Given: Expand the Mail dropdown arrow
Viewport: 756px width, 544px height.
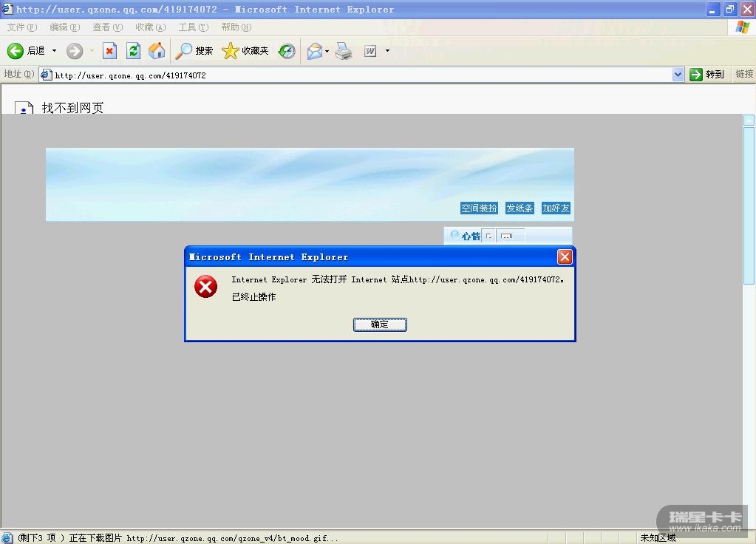Looking at the screenshot, I should (x=327, y=51).
